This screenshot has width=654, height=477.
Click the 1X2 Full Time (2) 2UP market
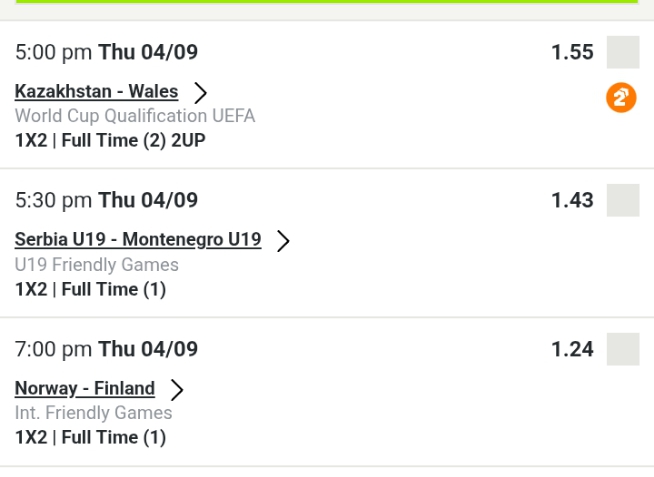coord(110,141)
